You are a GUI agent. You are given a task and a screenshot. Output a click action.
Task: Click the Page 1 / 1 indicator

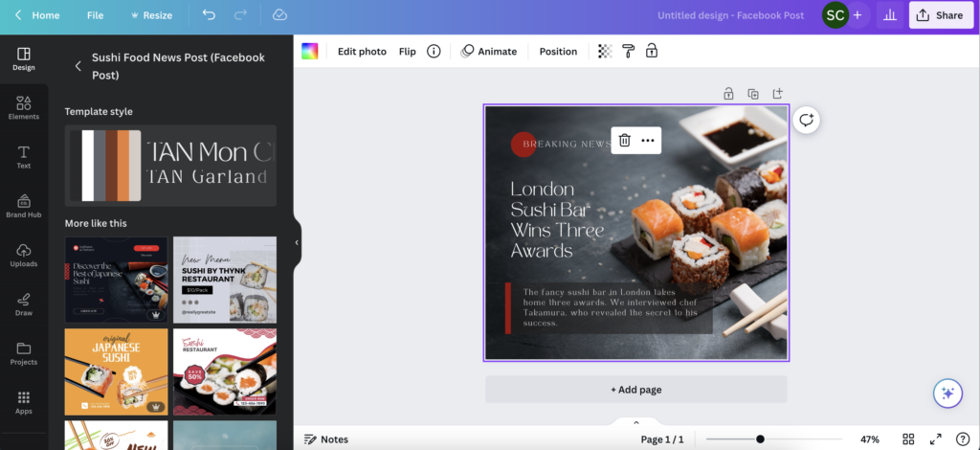[662, 439]
